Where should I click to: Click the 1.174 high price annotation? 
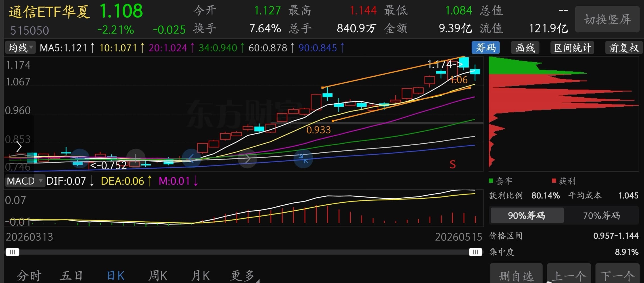click(445, 64)
